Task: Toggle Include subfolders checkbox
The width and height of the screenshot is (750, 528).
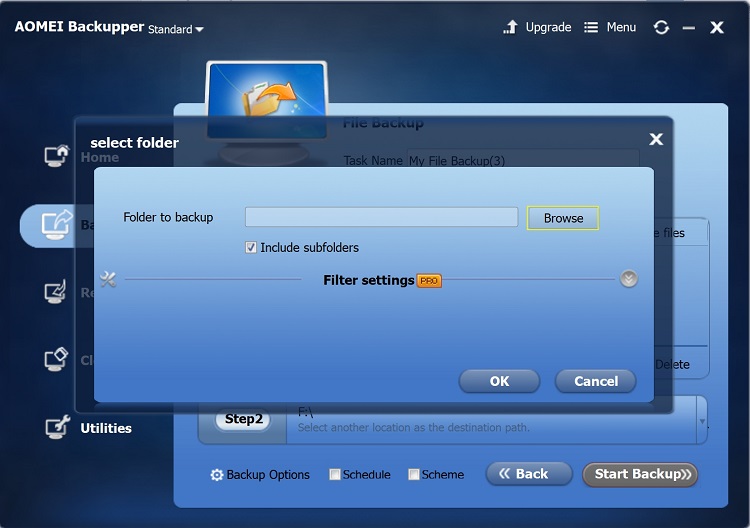Action: click(251, 247)
